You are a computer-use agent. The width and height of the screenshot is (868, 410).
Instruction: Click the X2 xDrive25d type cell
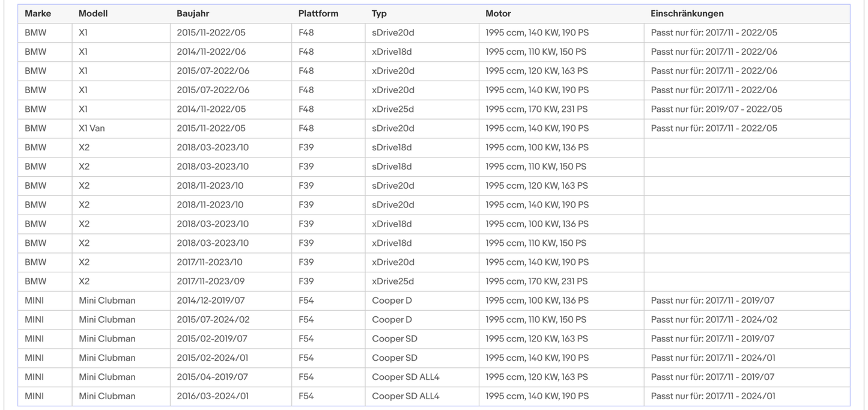[393, 281]
